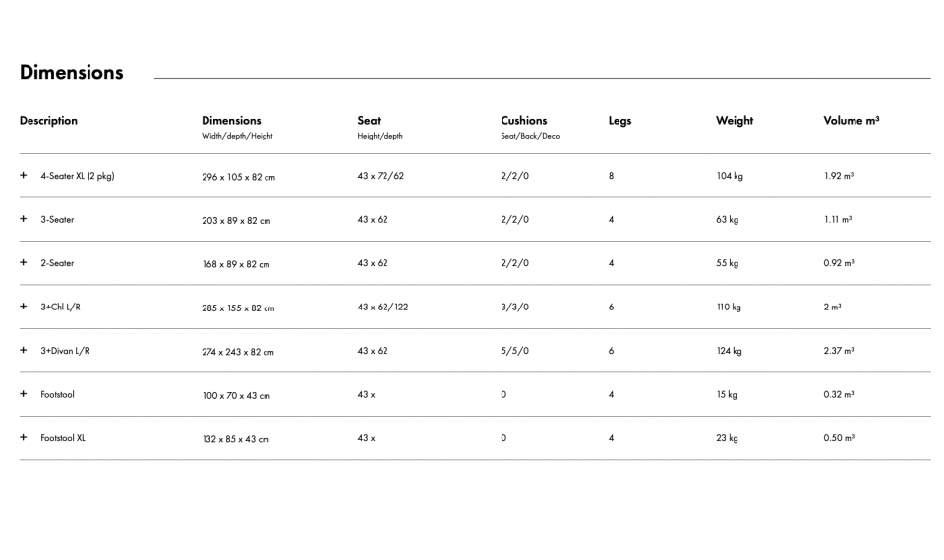Click the 296 x 105 x 82 cm dimensions cell
The width and height of the screenshot is (944, 560).
click(x=238, y=177)
